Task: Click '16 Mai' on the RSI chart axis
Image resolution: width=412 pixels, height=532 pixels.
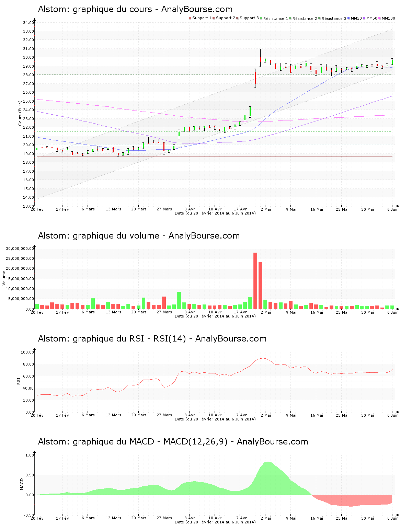Action: (317, 415)
